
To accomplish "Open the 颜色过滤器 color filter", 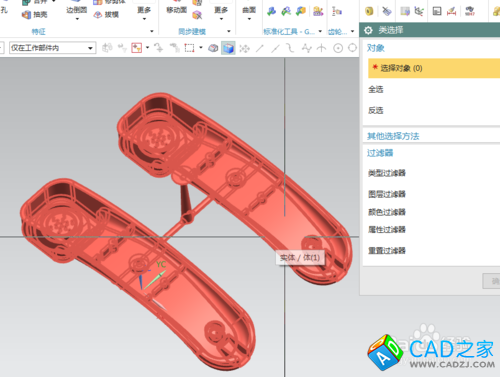I will click(x=387, y=212).
